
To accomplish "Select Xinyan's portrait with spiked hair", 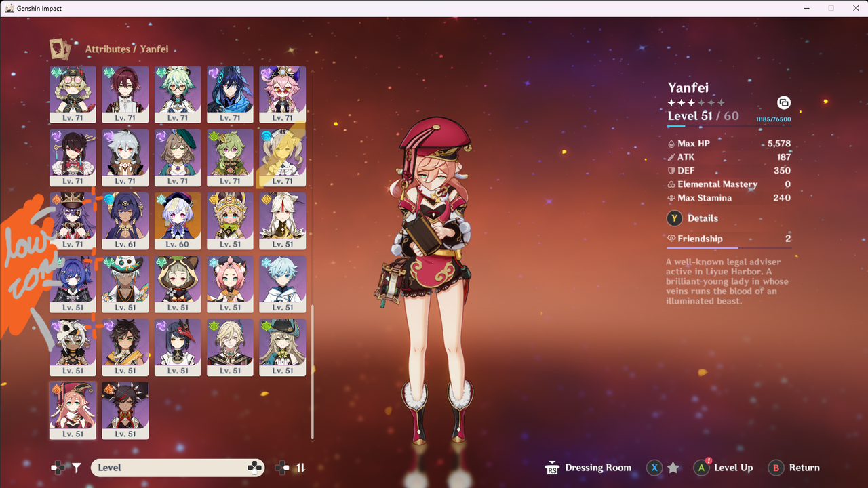I will [125, 410].
